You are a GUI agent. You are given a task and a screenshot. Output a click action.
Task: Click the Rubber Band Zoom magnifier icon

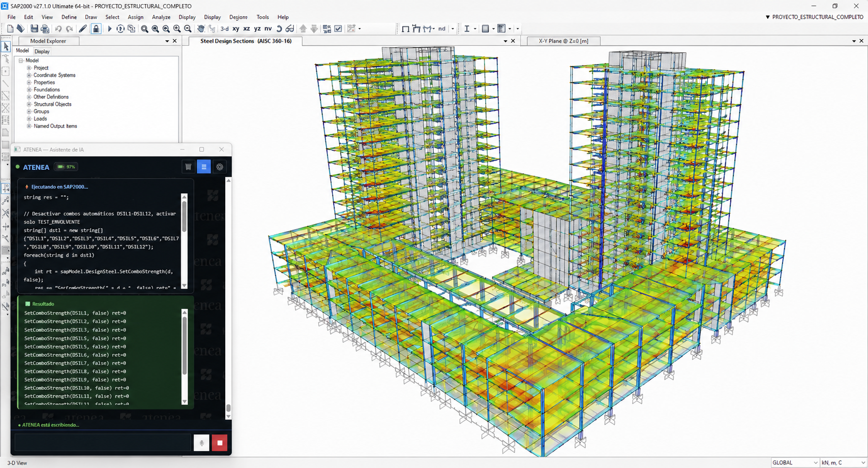tap(144, 29)
